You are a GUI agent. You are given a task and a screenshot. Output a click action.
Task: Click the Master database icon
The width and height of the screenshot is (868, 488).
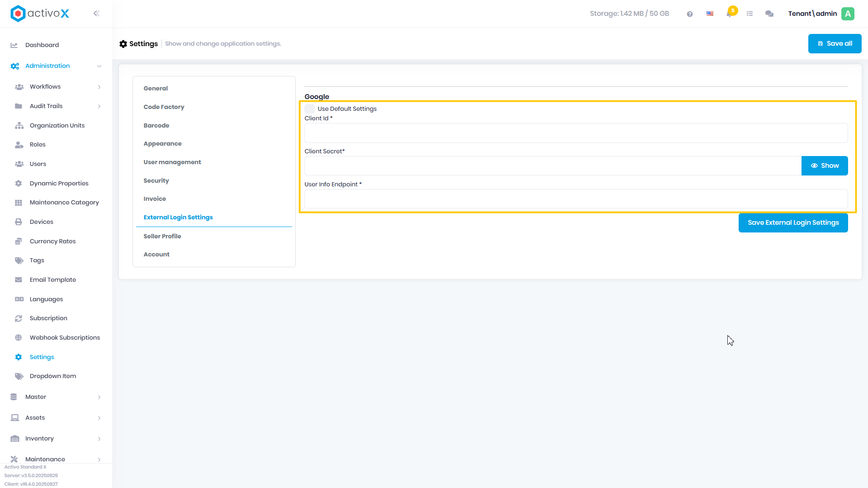pos(14,397)
